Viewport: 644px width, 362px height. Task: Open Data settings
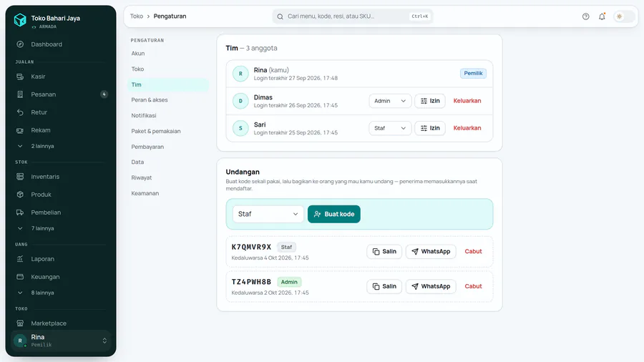[167, 162]
